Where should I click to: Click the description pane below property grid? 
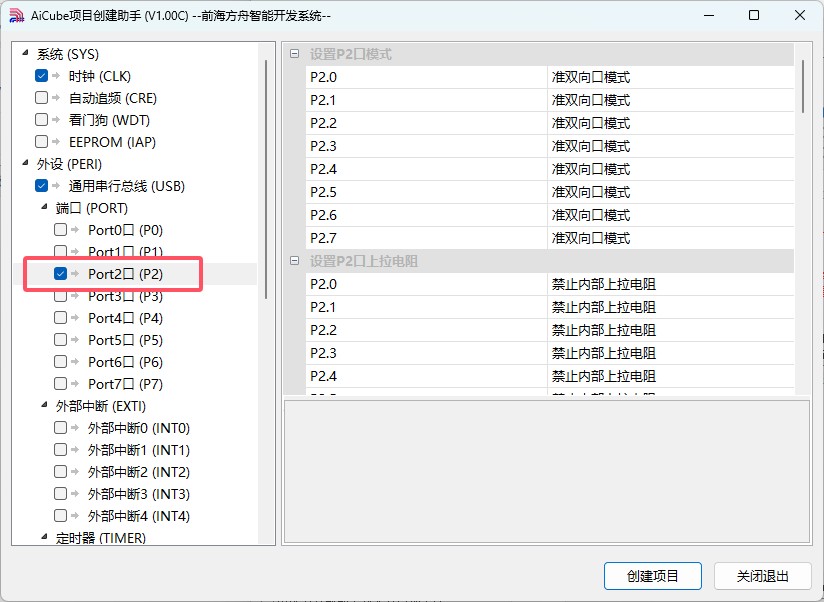point(547,472)
